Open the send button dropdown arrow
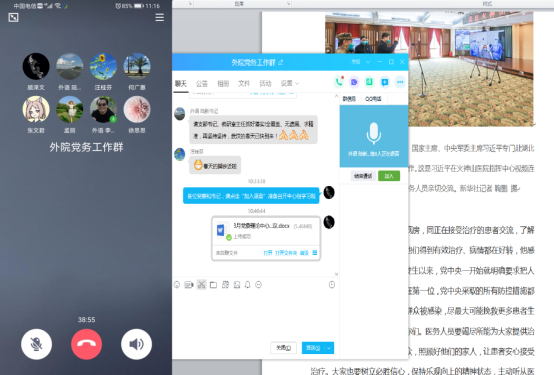Screen dimensions: 554x375 (x=329, y=348)
